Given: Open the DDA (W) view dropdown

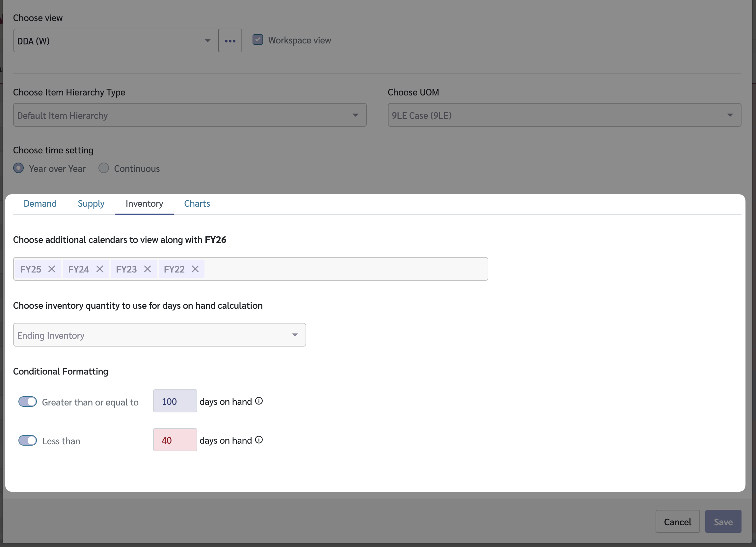Looking at the screenshot, I should tap(116, 40).
